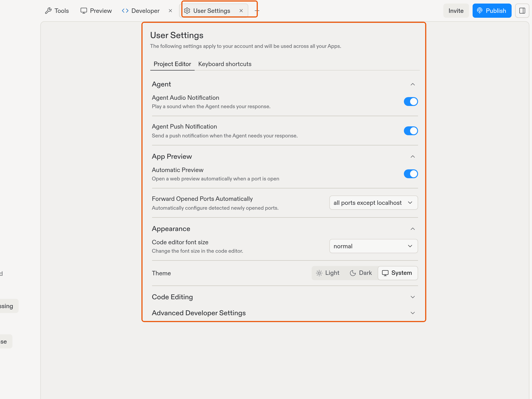Viewport: 532px width, 399px height.
Task: Collapse the App Preview section
Action: click(x=413, y=156)
